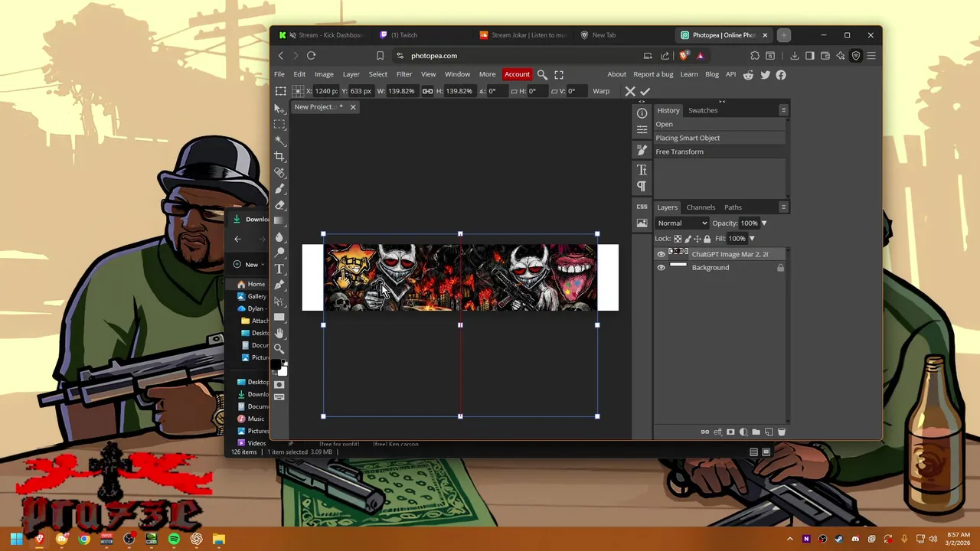Select the Magic Wand tool
Viewport: 980px width, 551px height.
point(279,140)
